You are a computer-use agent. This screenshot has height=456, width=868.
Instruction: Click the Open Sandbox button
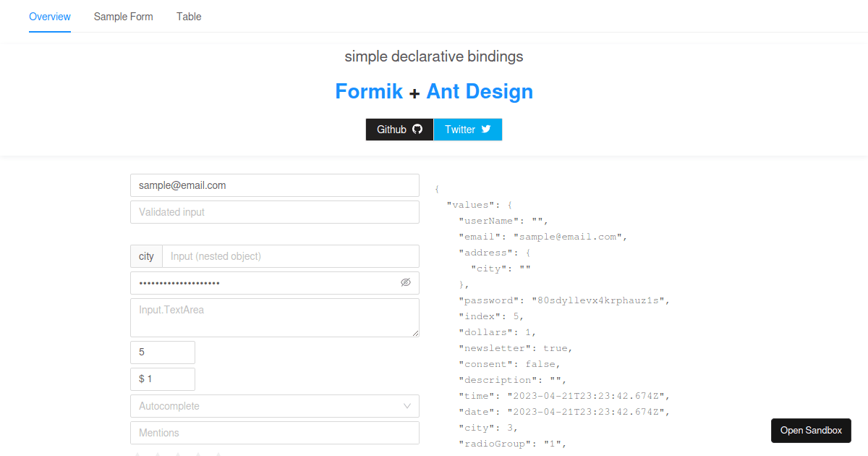click(x=811, y=430)
